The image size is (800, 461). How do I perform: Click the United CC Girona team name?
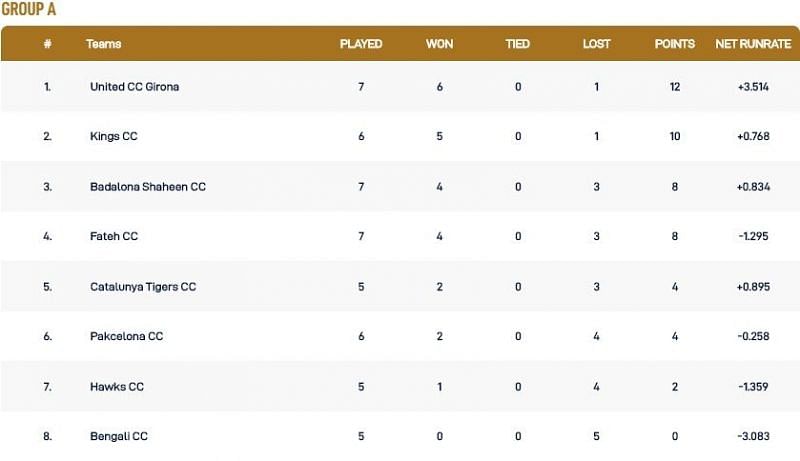(134, 87)
